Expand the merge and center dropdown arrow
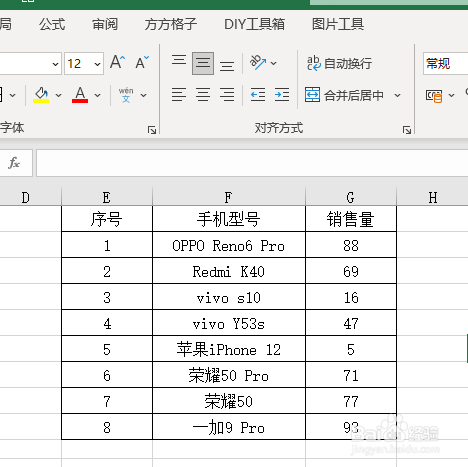 click(397, 95)
